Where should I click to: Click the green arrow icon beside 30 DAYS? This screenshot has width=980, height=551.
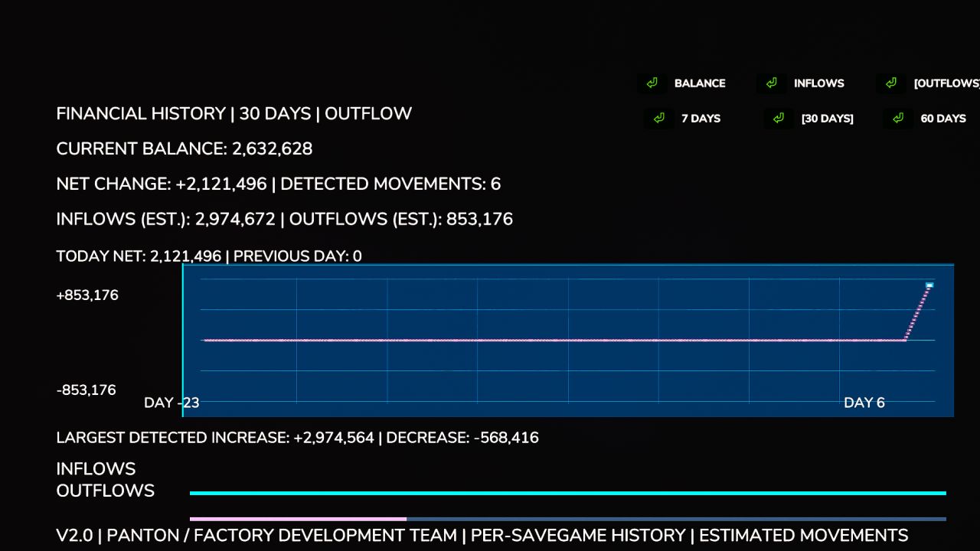tap(779, 119)
